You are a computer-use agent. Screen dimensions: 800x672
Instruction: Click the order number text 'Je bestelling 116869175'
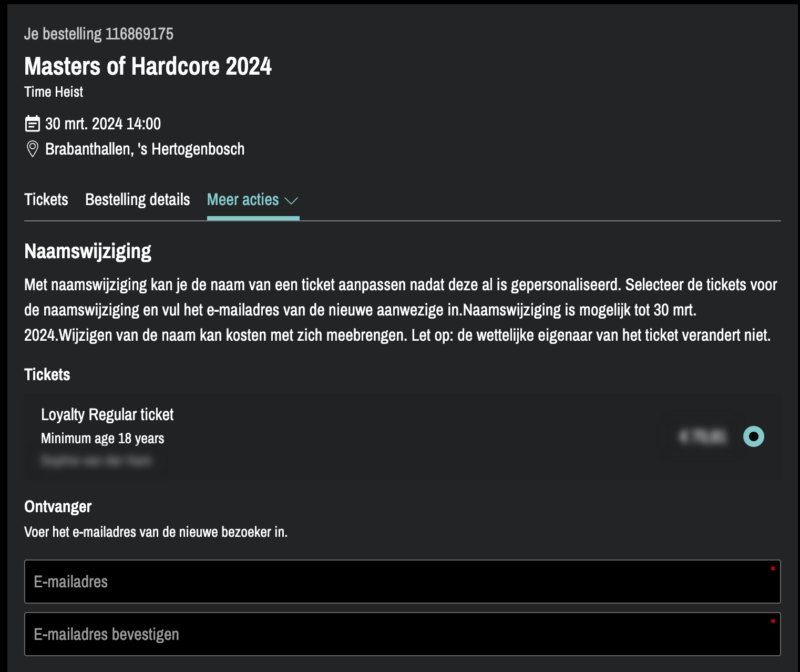coord(98,34)
